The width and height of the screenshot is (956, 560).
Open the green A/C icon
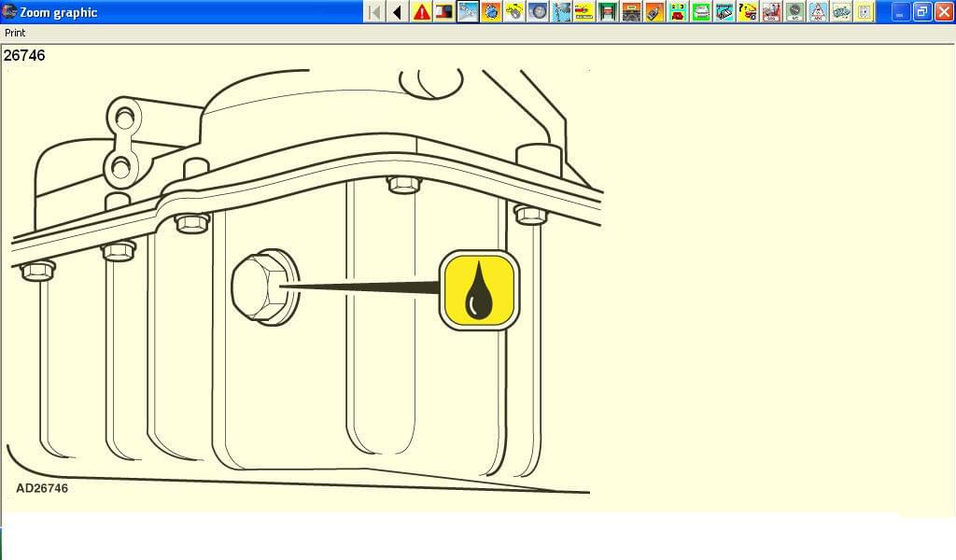(x=794, y=11)
